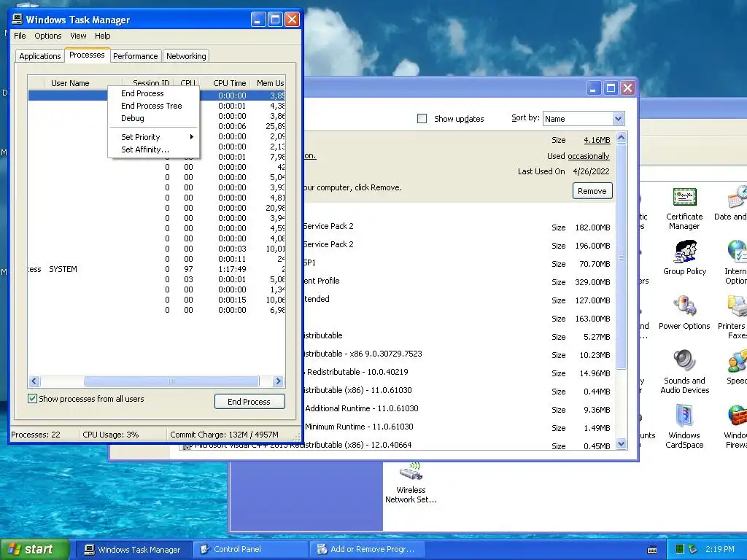Sort processes by CPU Time column
The height and width of the screenshot is (560, 747).
224,83
